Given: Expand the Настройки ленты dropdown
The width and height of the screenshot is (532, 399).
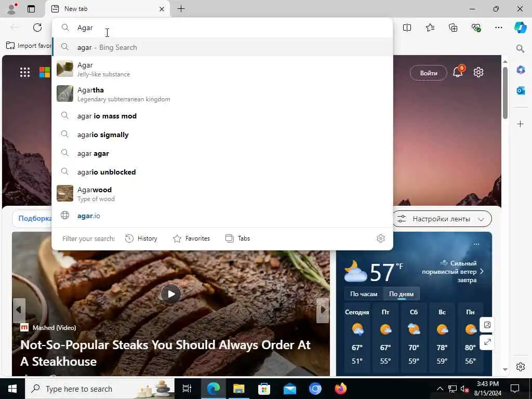Looking at the screenshot, I should click(442, 219).
